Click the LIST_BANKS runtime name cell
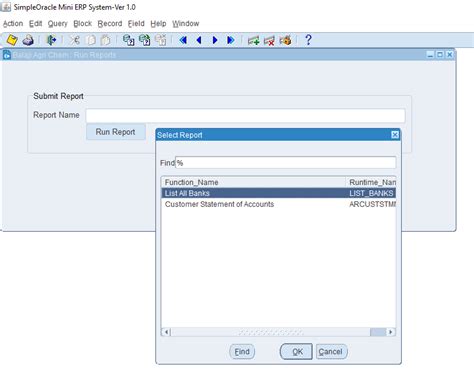Screen dimensions: 474x370 [371, 193]
